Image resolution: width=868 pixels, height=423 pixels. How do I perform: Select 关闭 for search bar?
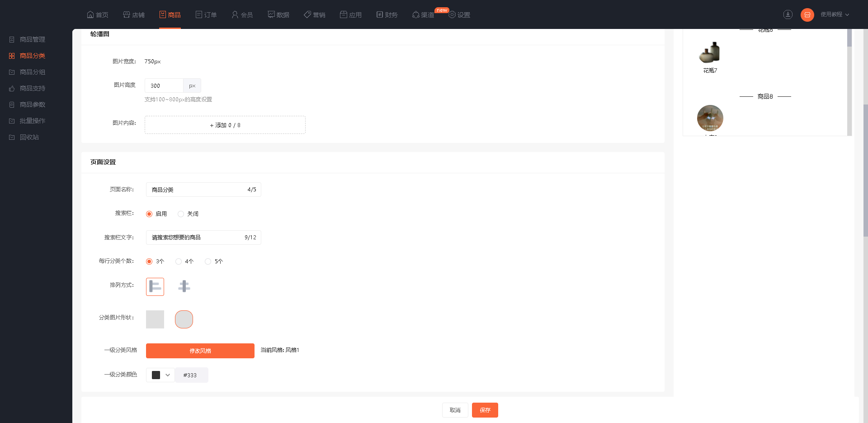pyautogui.click(x=188, y=214)
